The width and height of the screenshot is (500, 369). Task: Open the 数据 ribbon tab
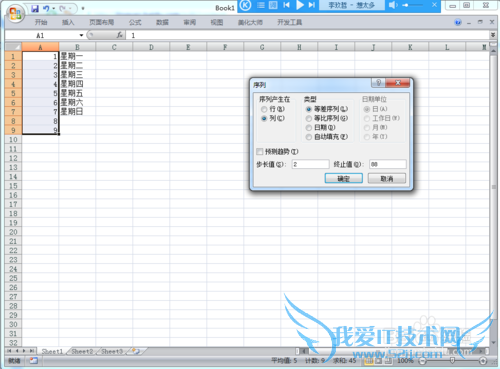pos(162,22)
